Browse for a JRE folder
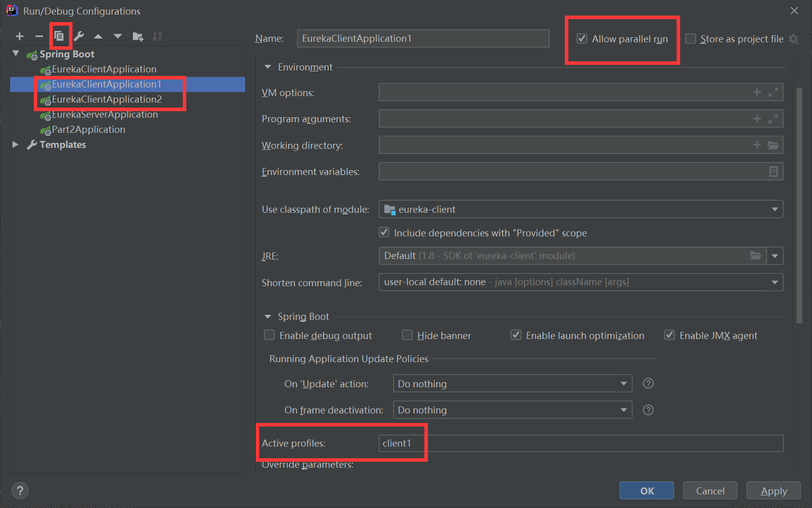Screen dimensions: 812x508 click(x=756, y=256)
